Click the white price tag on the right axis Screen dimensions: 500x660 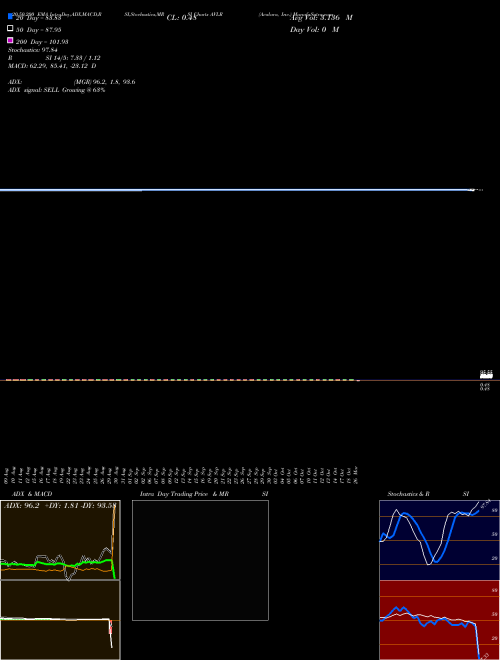(x=486, y=374)
